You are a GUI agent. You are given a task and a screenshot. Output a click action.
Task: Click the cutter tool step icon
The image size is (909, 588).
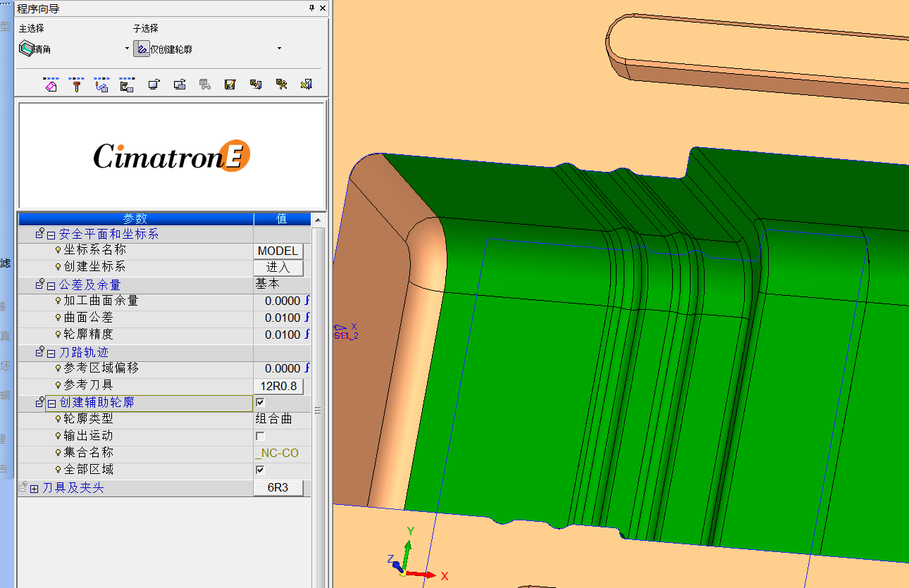point(76,85)
